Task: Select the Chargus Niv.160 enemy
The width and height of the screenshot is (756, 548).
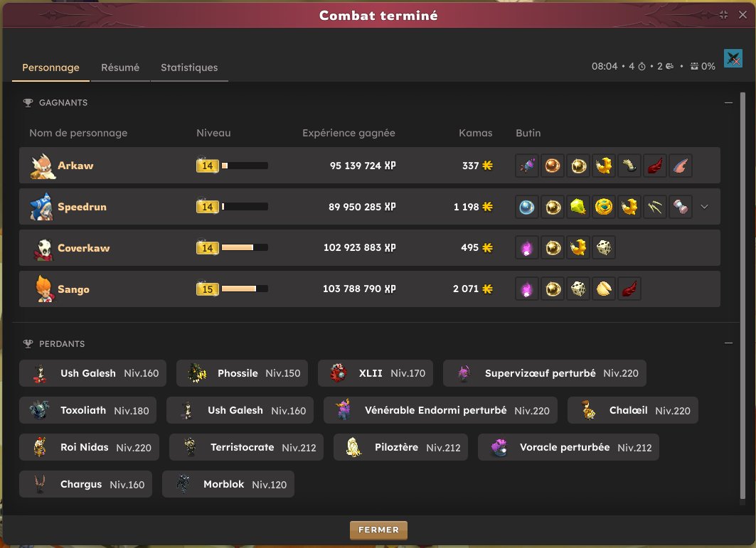Action: [85, 484]
